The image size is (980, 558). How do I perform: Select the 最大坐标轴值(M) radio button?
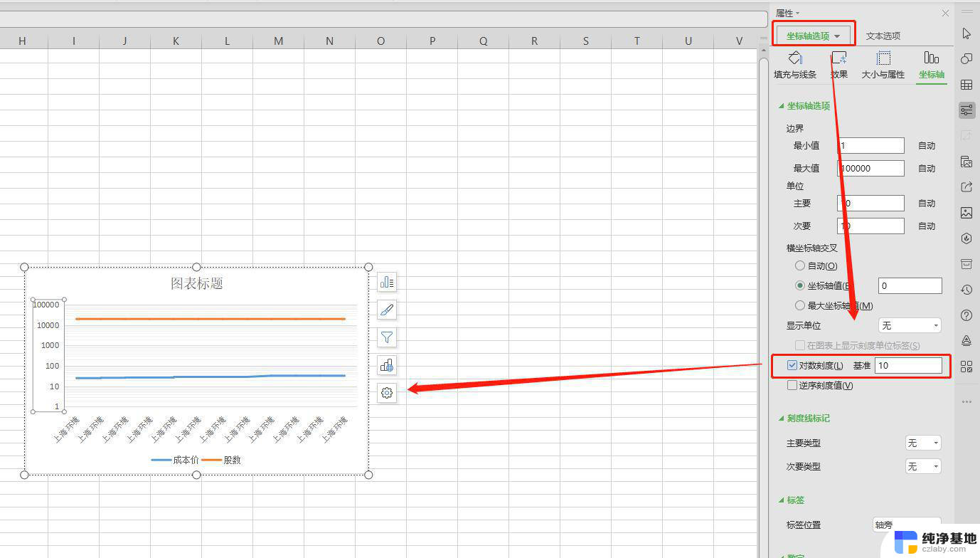tap(800, 305)
